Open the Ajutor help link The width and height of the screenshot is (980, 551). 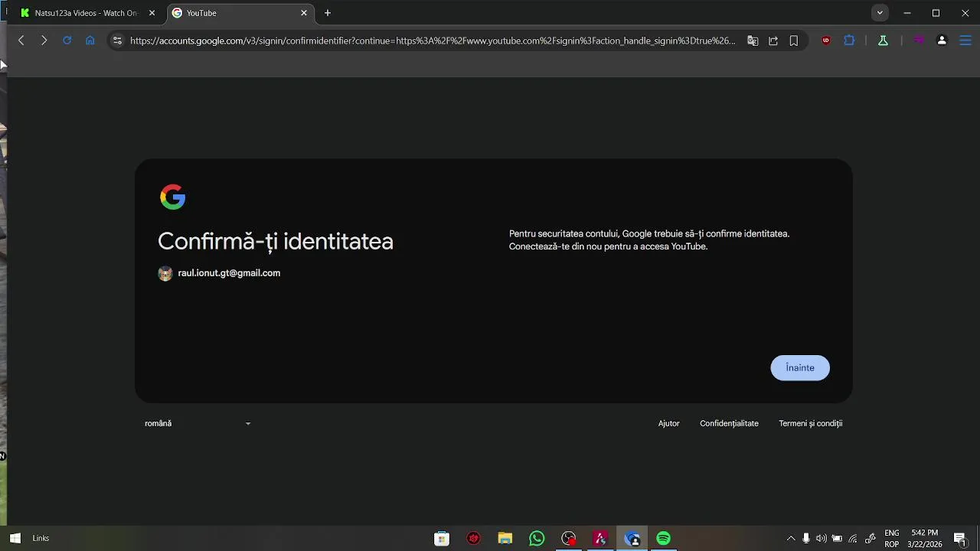(x=668, y=423)
